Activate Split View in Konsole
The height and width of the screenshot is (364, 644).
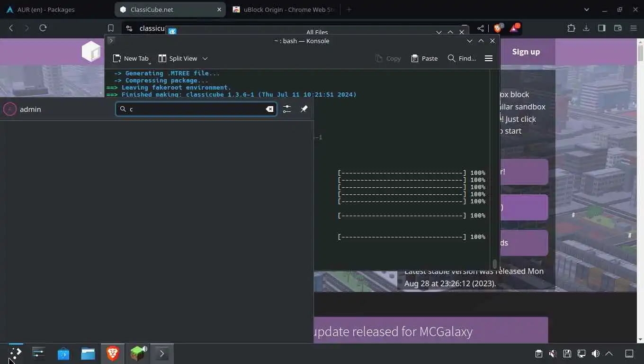point(178,58)
